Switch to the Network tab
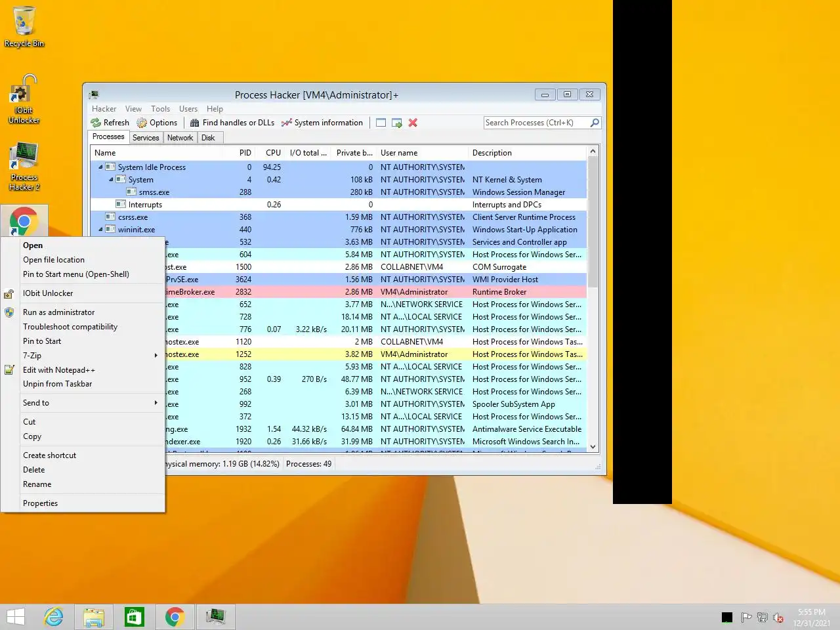 tap(180, 138)
